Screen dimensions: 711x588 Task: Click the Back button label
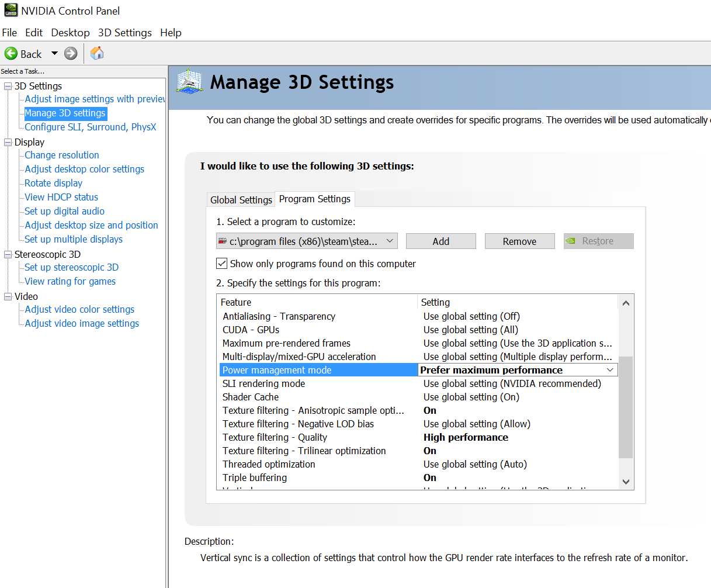(31, 54)
